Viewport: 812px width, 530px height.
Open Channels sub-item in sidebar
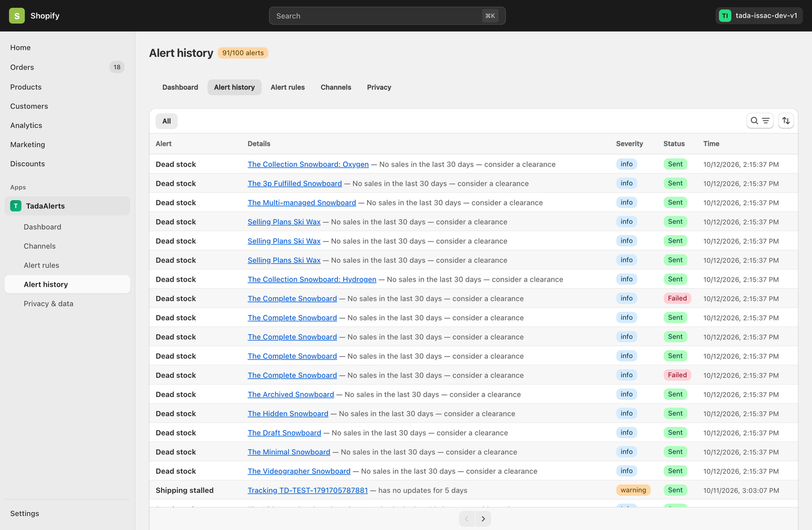pyautogui.click(x=67, y=246)
